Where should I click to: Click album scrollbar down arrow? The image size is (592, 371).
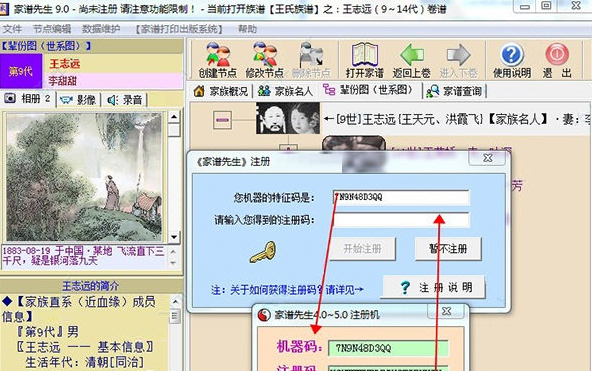[174, 237]
